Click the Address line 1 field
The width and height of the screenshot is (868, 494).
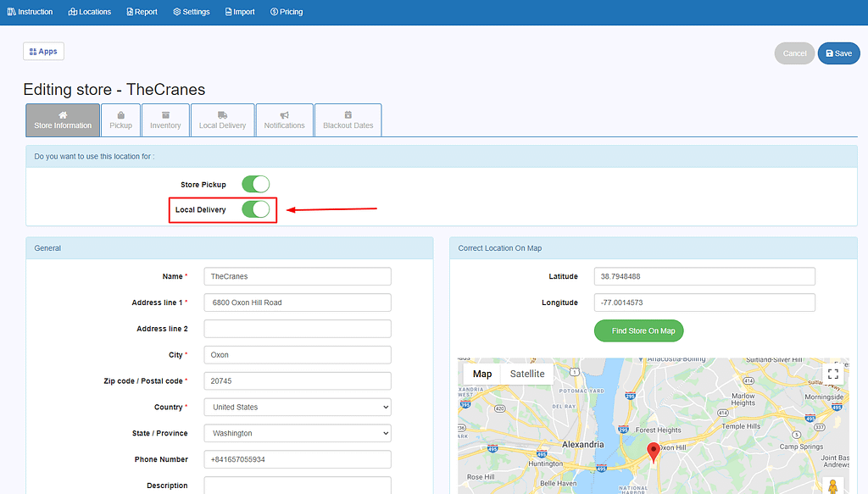click(298, 303)
